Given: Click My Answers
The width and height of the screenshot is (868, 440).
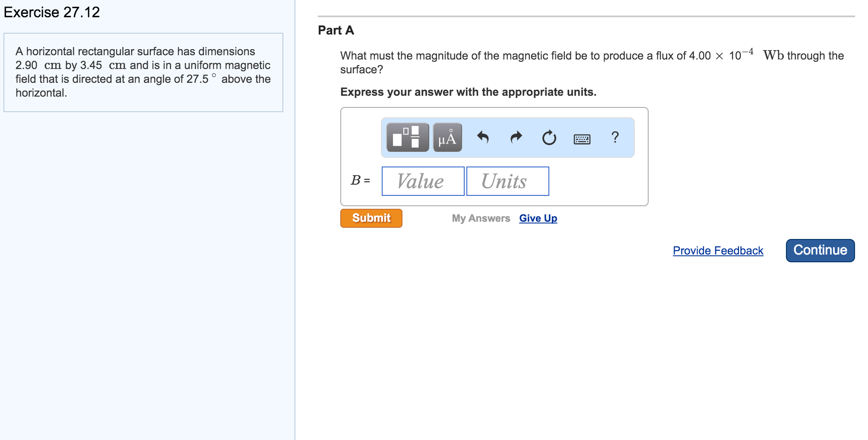Looking at the screenshot, I should [481, 218].
